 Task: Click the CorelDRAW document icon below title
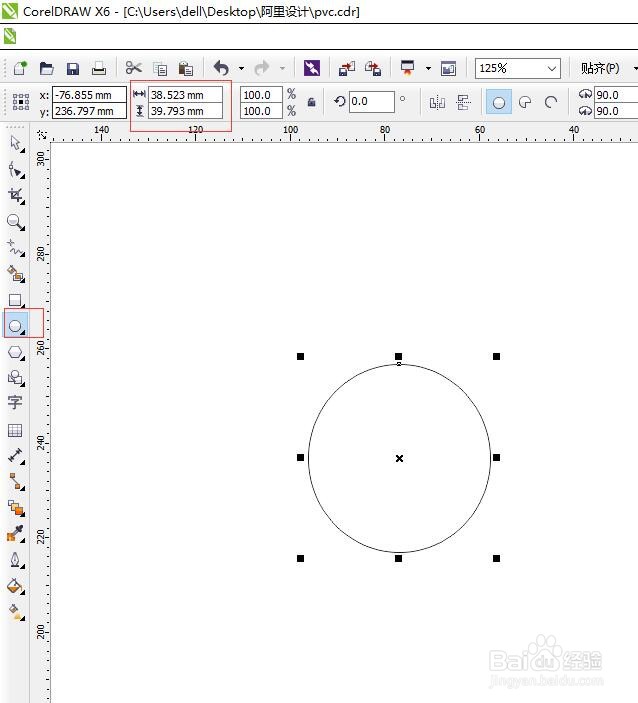10,36
